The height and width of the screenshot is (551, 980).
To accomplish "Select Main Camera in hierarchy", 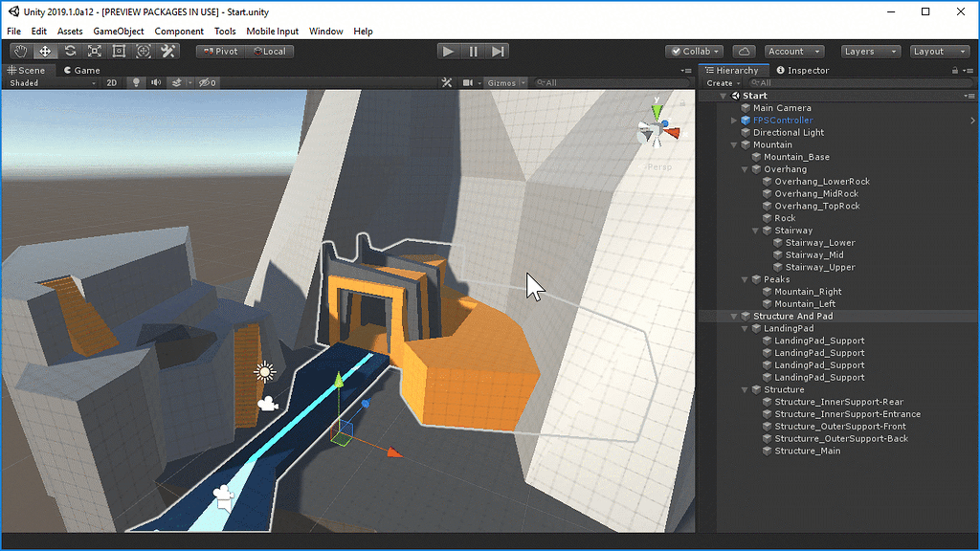I will pos(782,108).
